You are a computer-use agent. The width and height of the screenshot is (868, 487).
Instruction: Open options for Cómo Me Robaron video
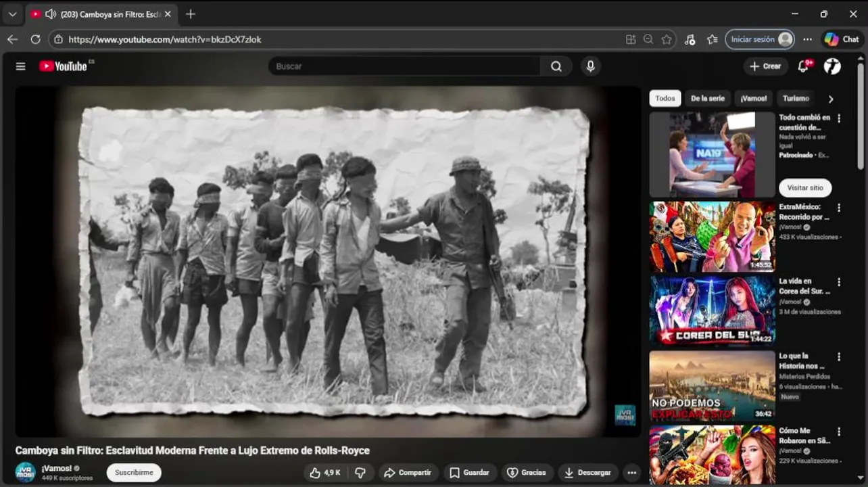[839, 432]
